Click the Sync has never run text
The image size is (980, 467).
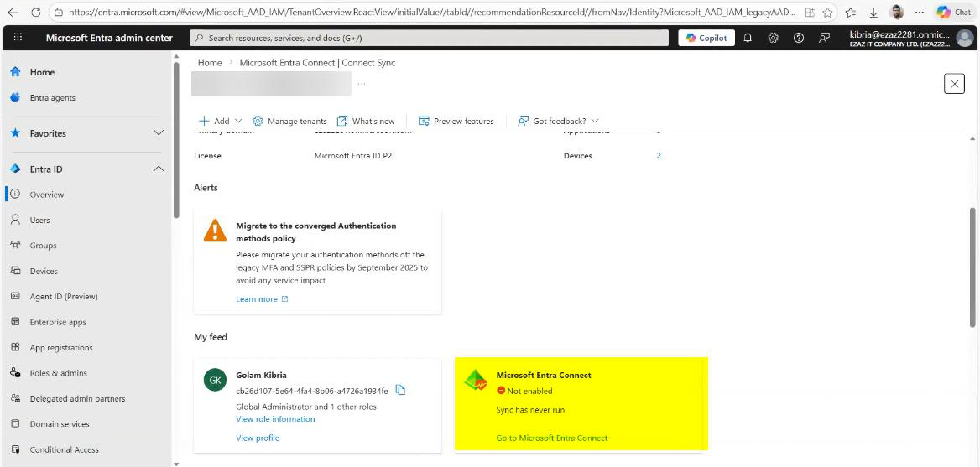click(x=530, y=409)
